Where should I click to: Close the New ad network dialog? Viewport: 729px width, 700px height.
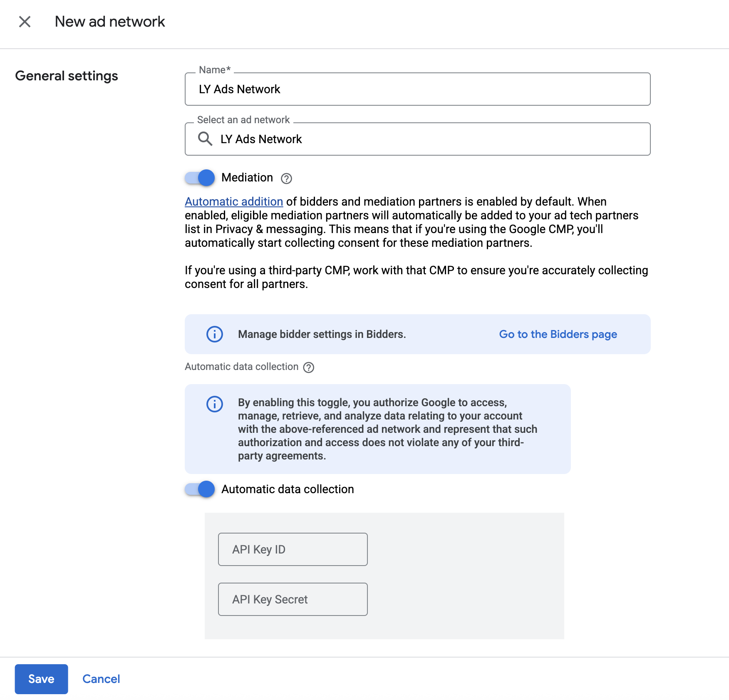(25, 22)
